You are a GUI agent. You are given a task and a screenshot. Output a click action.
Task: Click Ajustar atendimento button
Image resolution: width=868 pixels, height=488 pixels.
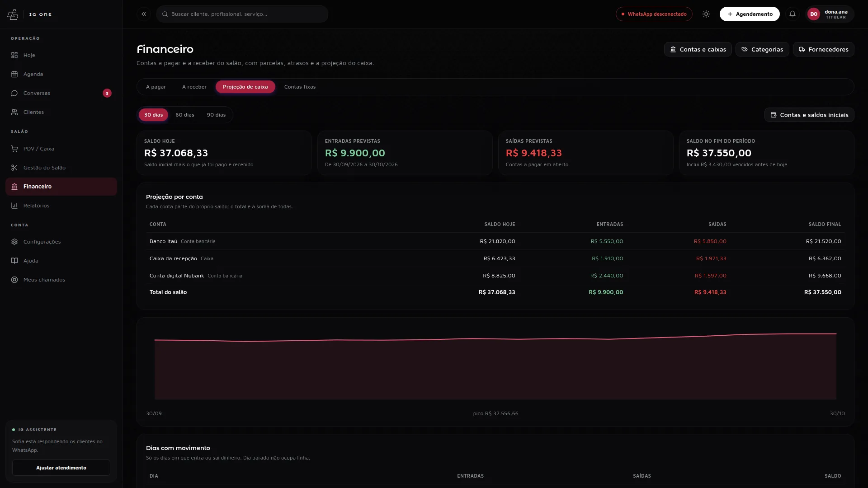(61, 468)
